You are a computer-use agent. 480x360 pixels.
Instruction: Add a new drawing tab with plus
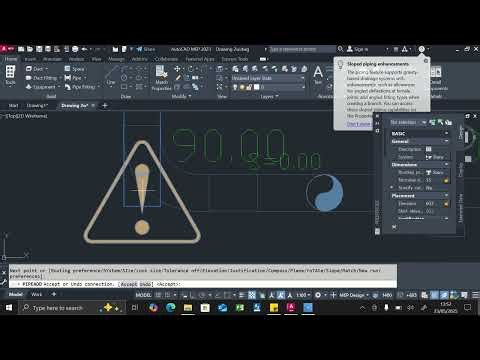tap(105, 106)
